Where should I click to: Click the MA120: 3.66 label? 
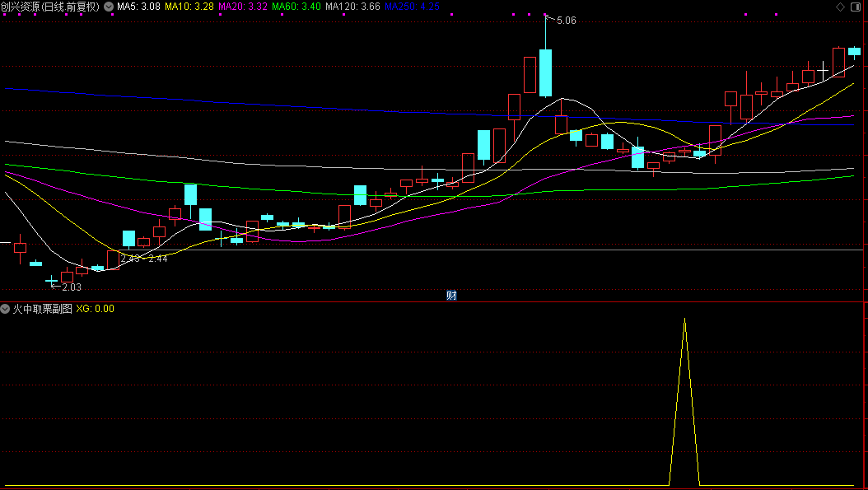coord(352,7)
